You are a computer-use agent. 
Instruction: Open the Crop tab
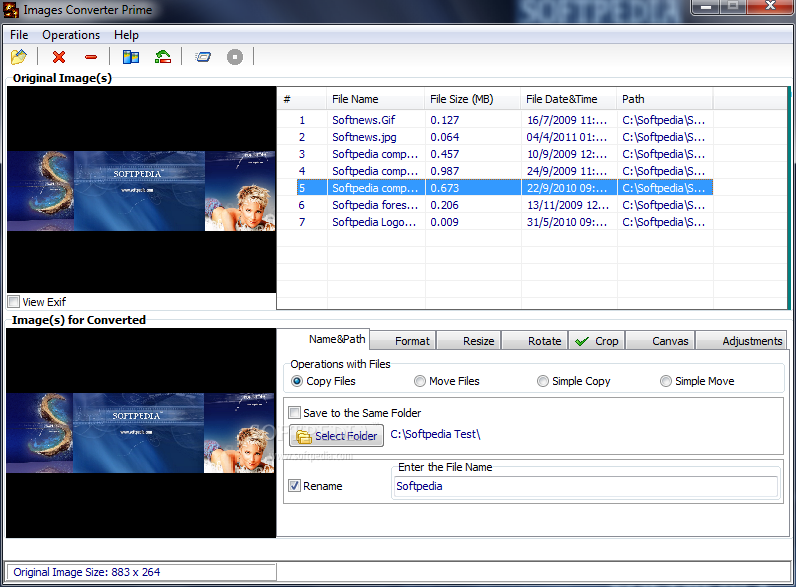(597, 341)
